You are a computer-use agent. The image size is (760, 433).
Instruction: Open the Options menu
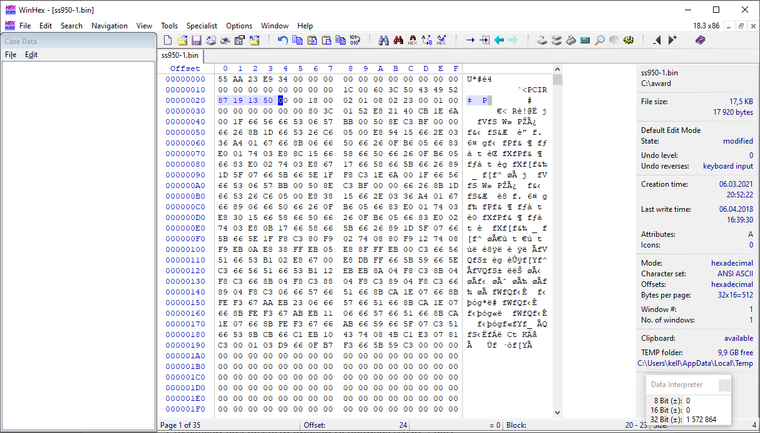(239, 26)
